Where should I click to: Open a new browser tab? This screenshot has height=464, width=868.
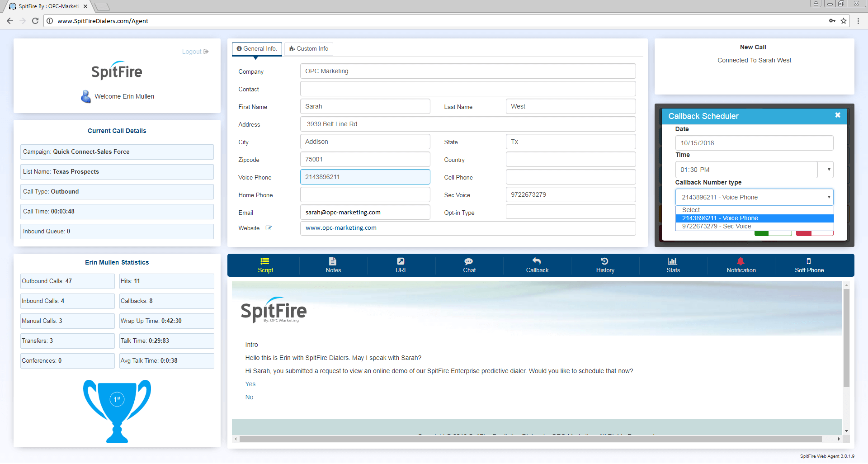(x=102, y=6)
